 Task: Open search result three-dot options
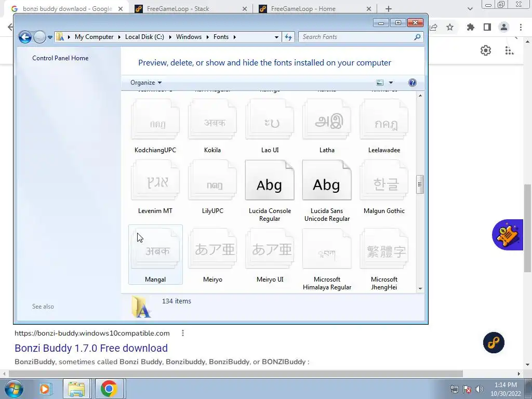tap(183, 333)
